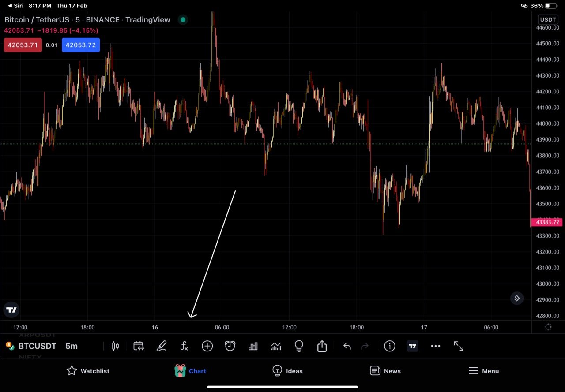The height and width of the screenshot is (392, 565).
Task: Tap the add plus circle icon
Action: pyautogui.click(x=207, y=346)
